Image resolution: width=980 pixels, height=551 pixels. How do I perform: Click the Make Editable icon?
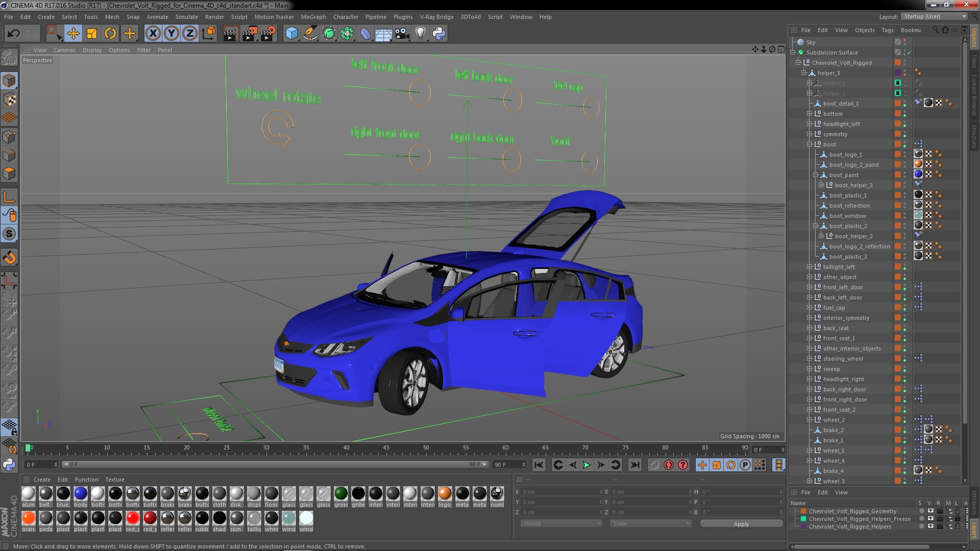click(9, 57)
